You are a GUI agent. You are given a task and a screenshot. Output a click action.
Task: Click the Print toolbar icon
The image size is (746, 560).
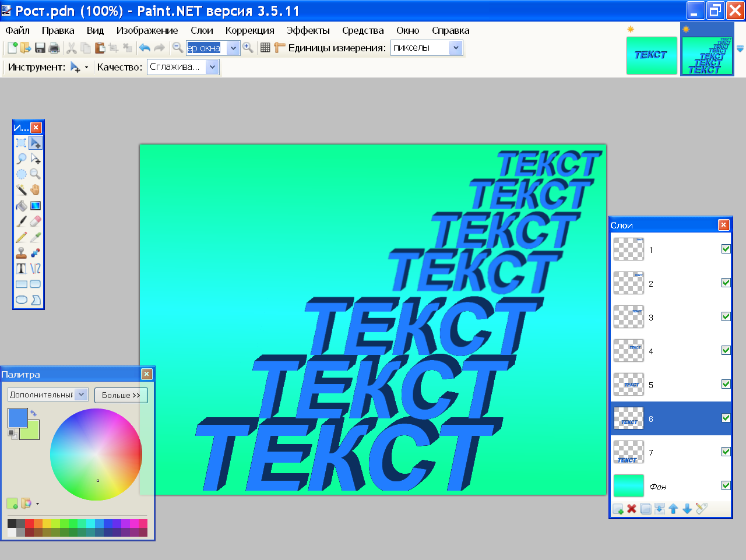click(x=54, y=48)
